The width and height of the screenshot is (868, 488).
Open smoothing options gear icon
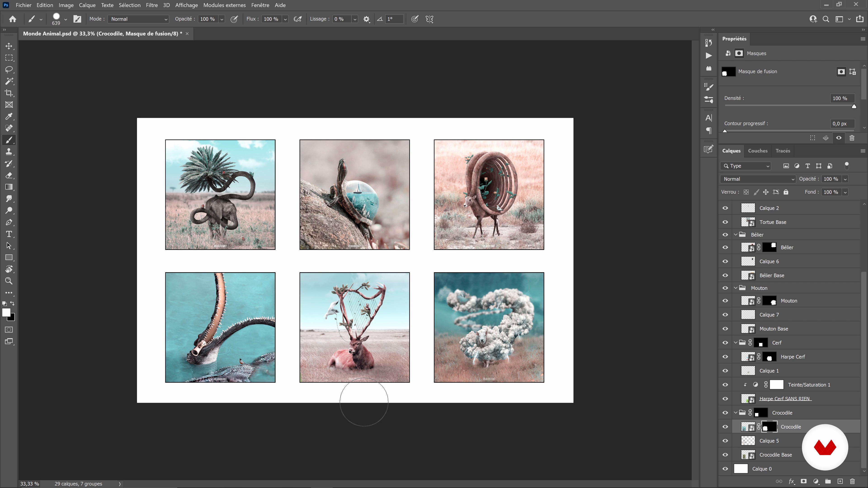point(367,19)
